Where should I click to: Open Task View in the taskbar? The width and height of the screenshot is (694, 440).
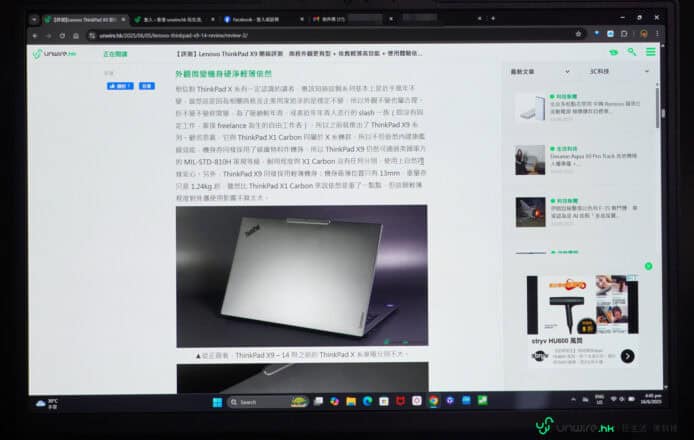318,401
